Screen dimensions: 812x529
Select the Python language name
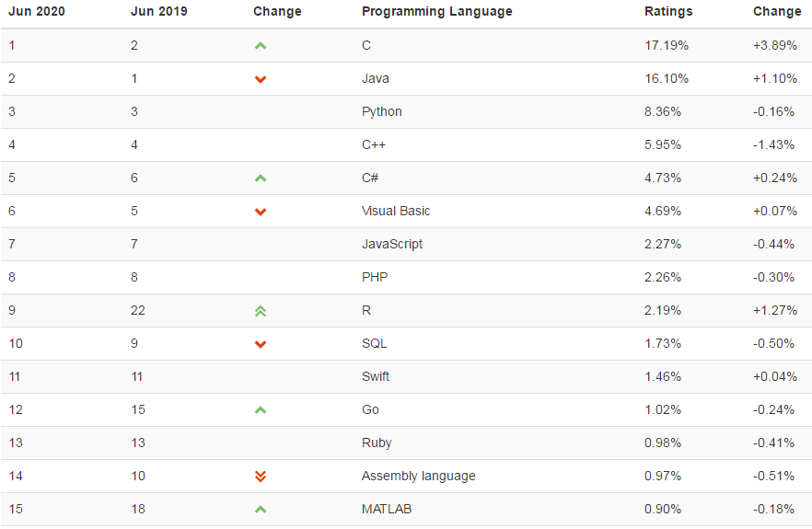[x=382, y=111]
